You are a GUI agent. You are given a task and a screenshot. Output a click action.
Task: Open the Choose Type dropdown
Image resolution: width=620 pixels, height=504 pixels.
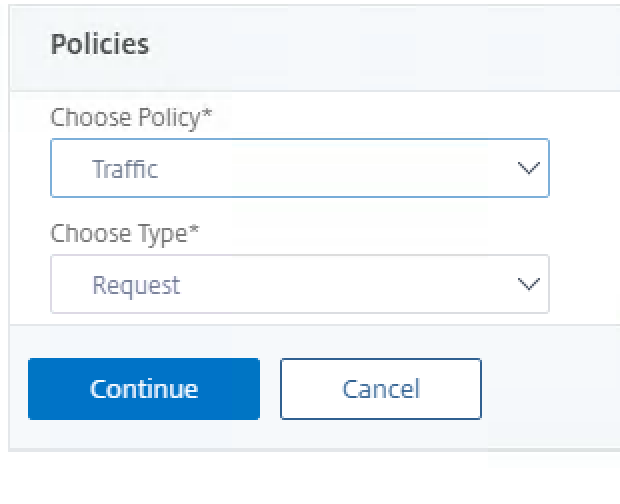(299, 284)
